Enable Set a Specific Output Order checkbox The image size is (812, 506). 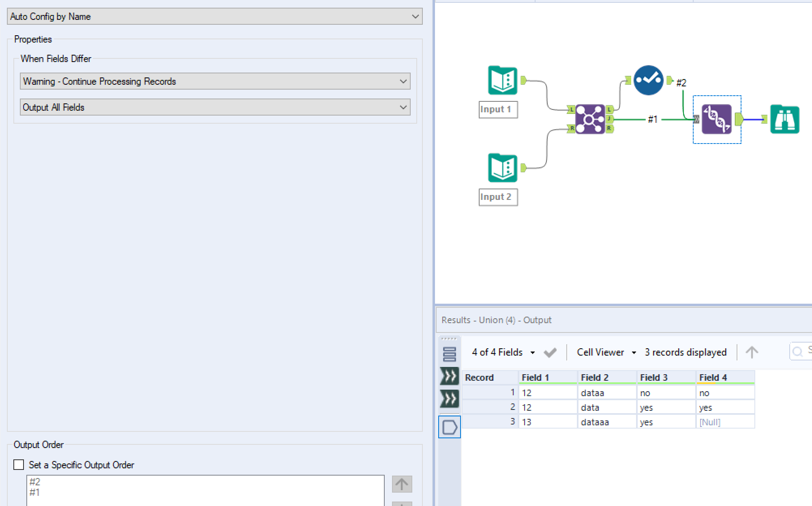coord(19,465)
